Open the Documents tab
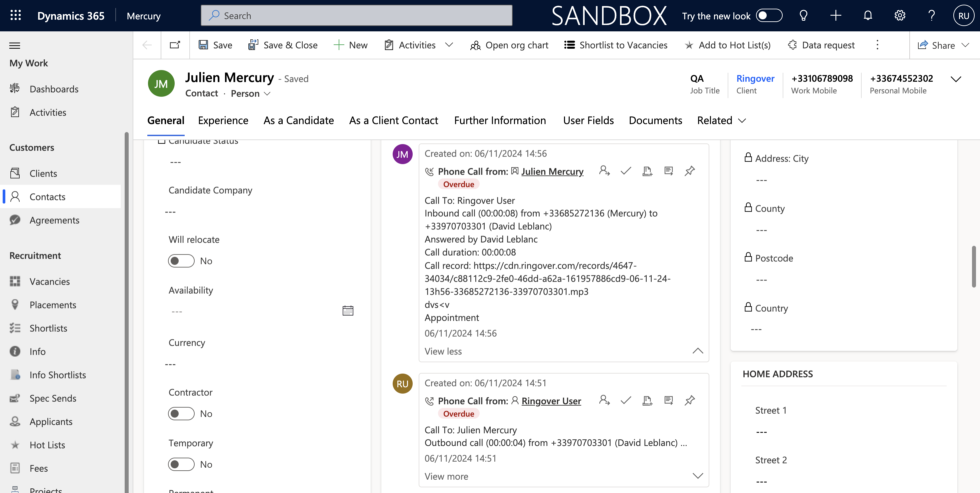980x493 pixels. 655,121
